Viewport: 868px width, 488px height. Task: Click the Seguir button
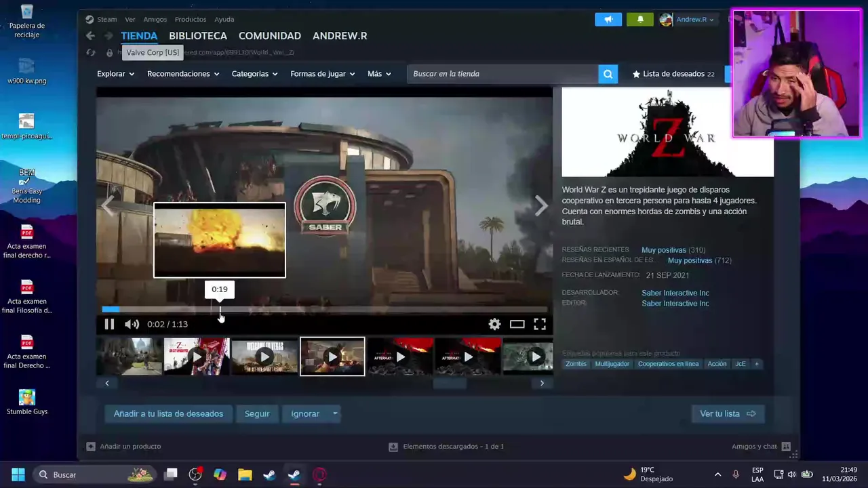tap(257, 413)
